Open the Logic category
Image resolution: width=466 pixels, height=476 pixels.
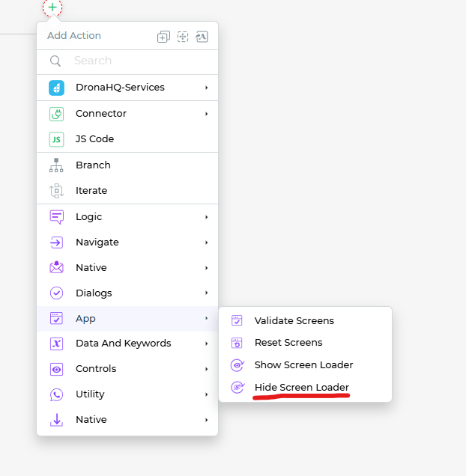point(127,217)
